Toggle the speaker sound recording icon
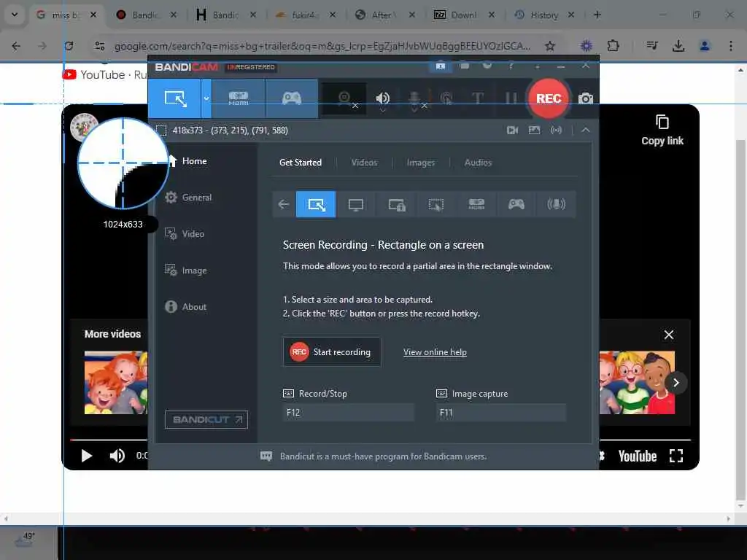The height and width of the screenshot is (560, 747). 382,98
